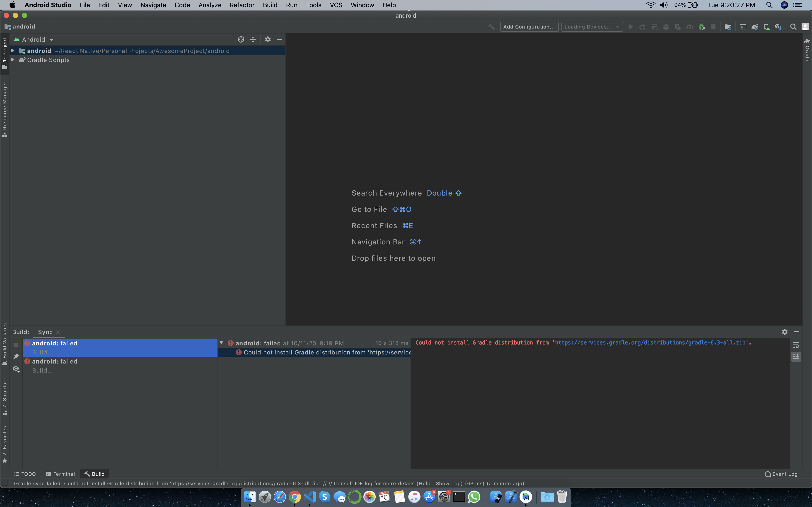812x507 pixels.
Task: Open Project panel gear options
Action: [x=267, y=40]
